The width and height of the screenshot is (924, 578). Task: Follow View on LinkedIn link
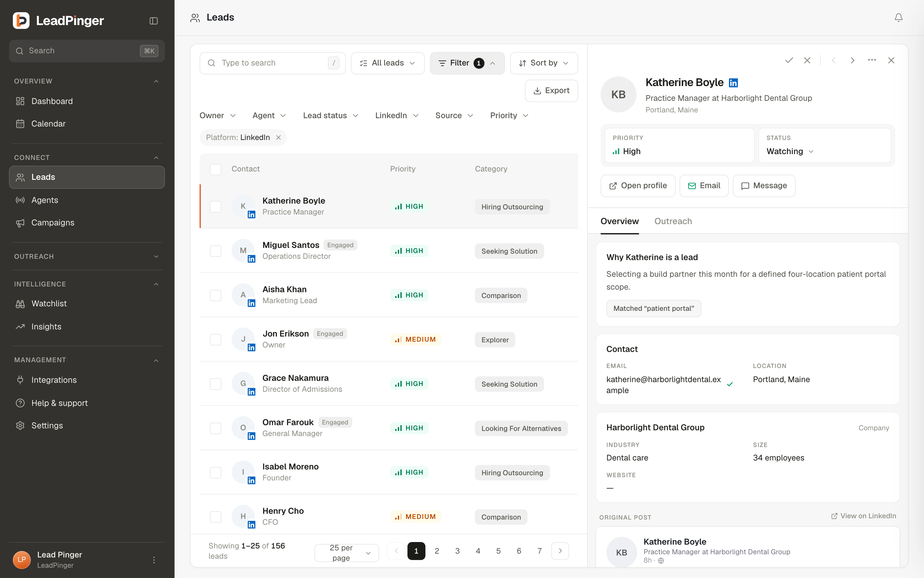coord(864,516)
